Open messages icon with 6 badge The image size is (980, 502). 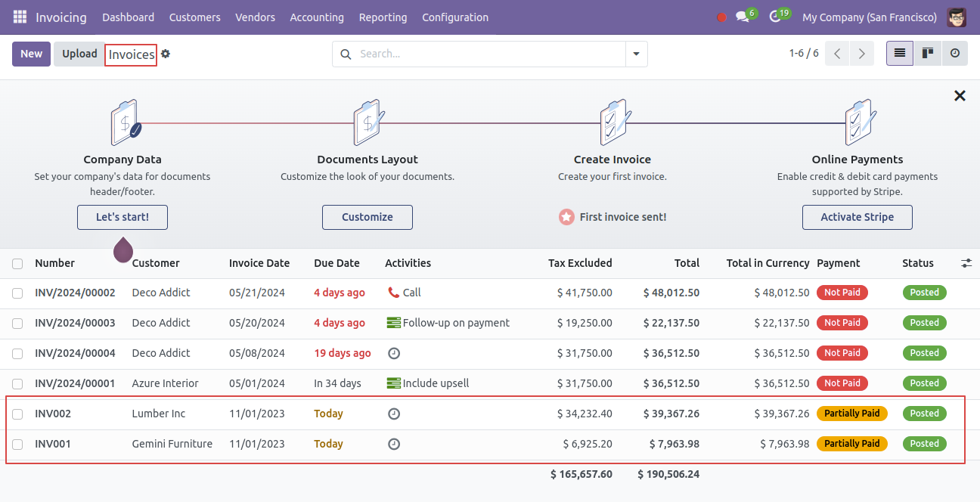746,16
